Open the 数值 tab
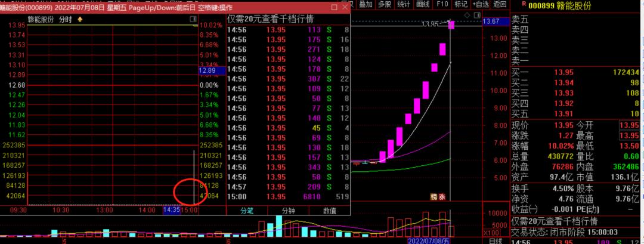 [x=329, y=211]
